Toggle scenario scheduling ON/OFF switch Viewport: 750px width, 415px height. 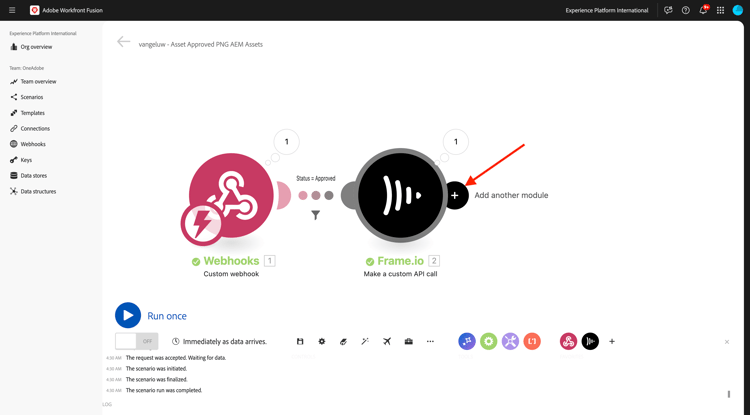tap(136, 341)
